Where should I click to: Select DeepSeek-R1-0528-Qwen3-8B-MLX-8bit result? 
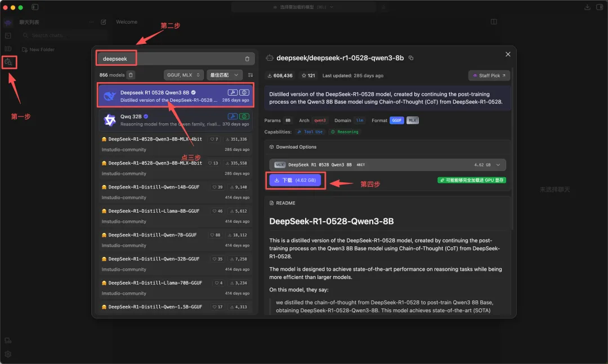coord(176,168)
